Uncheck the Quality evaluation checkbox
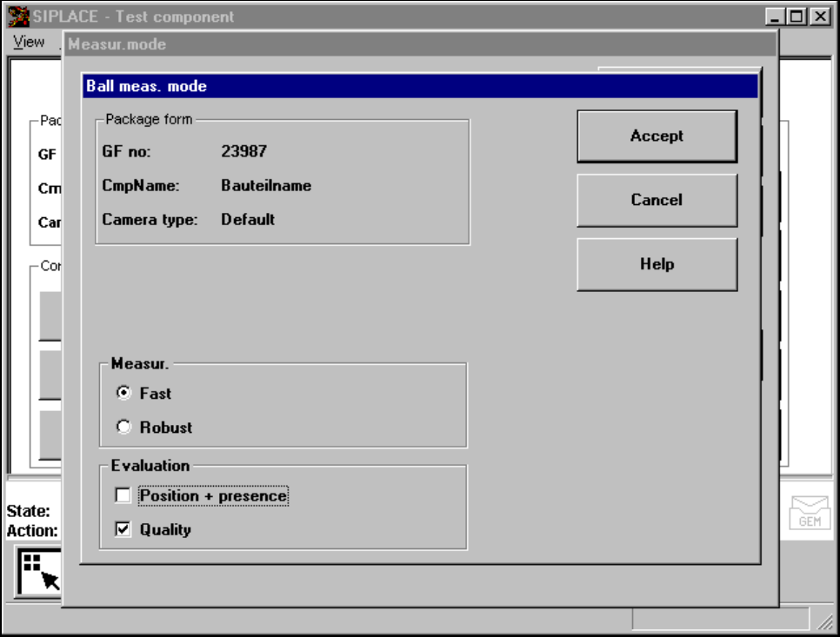The height and width of the screenshot is (637, 840). pos(123,529)
